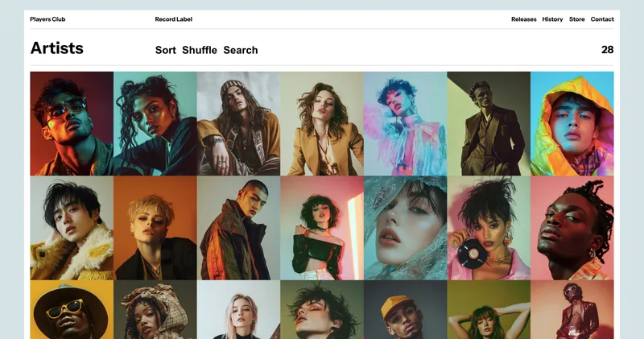This screenshot has height=339, width=644.
Task: Open the artist in the yellow hooded raincoat
Action: pyautogui.click(x=572, y=123)
